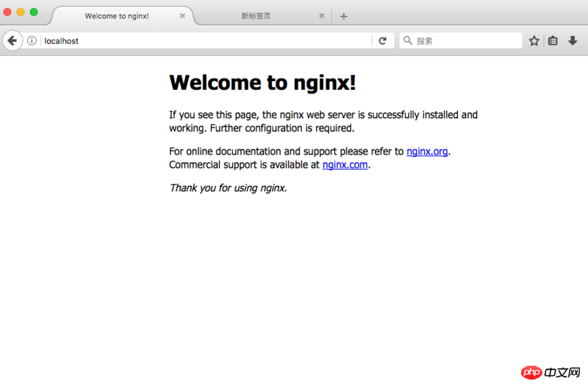Open the nginx.com link
This screenshot has height=387, width=588.
pos(345,165)
